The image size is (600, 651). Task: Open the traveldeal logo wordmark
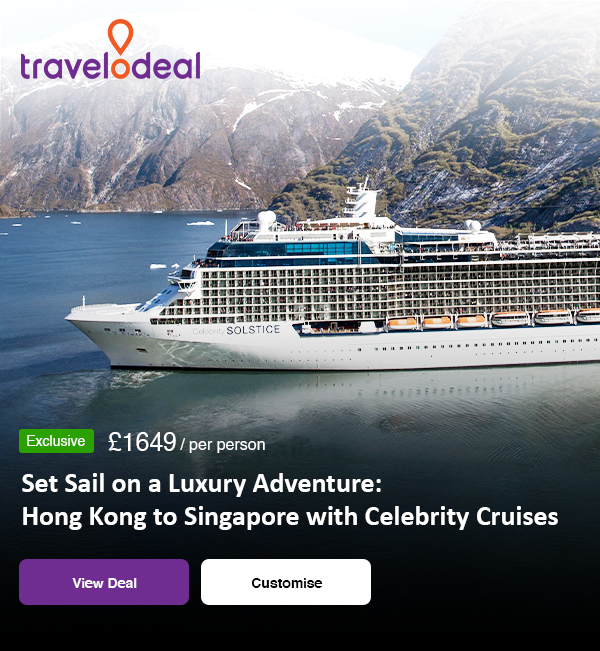(x=110, y=66)
